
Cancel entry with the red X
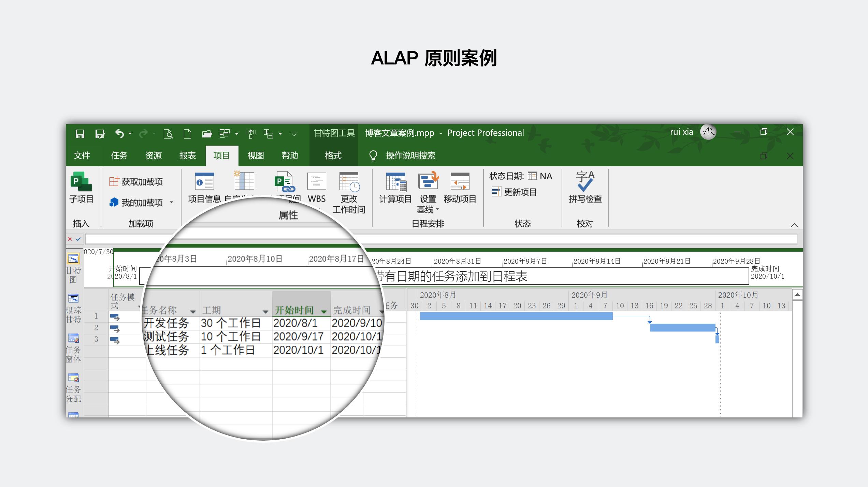coord(70,239)
